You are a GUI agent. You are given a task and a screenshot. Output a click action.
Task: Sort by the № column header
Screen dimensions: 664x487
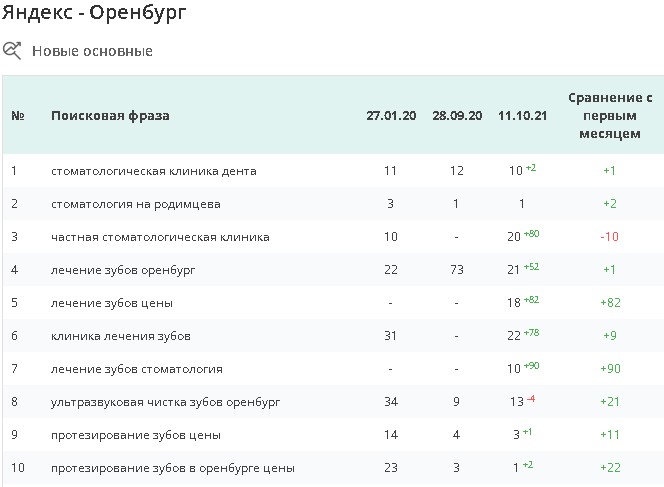17,115
